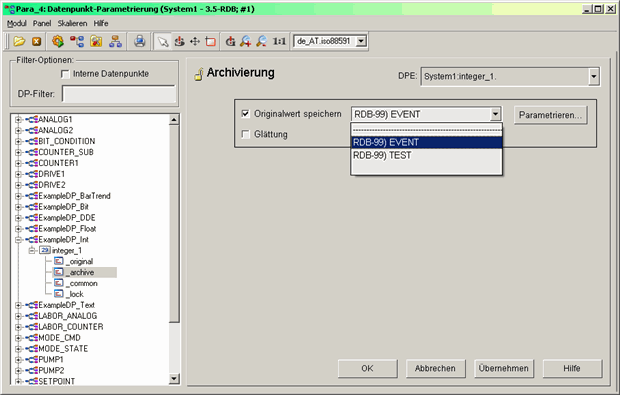Open the de_AT.iso88591 language dropdown
620x395 pixels.
click(x=361, y=41)
